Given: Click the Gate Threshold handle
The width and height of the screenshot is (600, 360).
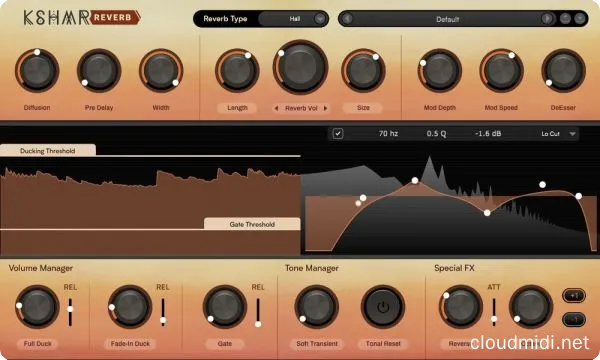Looking at the screenshot, I should click(x=252, y=224).
